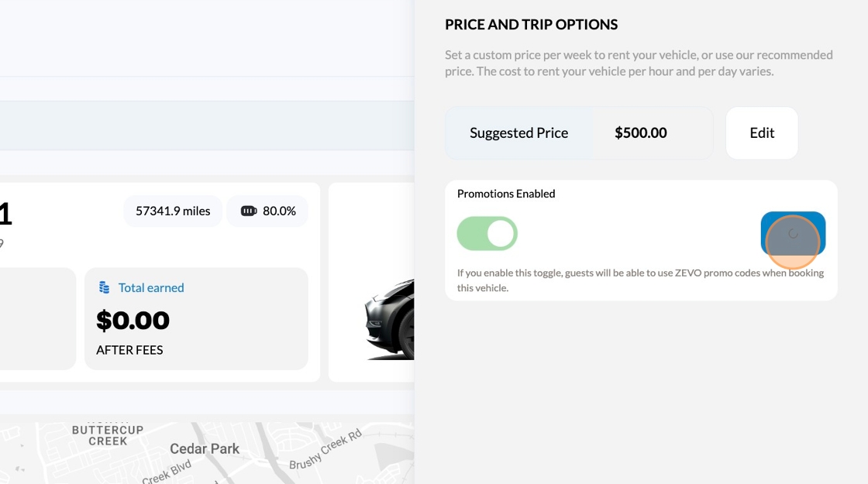Image resolution: width=868 pixels, height=484 pixels.
Task: Click the AFTER FEES caption
Action: point(129,350)
